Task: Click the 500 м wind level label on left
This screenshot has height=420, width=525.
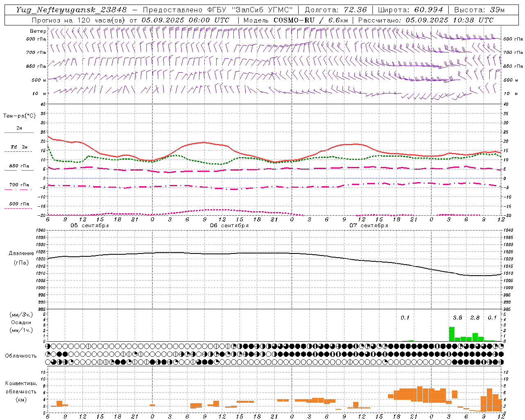Action: 39,80
